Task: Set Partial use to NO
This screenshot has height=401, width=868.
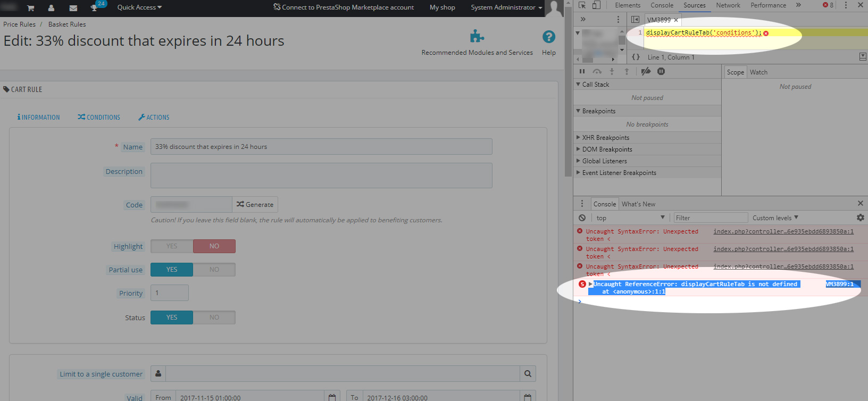Action: 214,270
